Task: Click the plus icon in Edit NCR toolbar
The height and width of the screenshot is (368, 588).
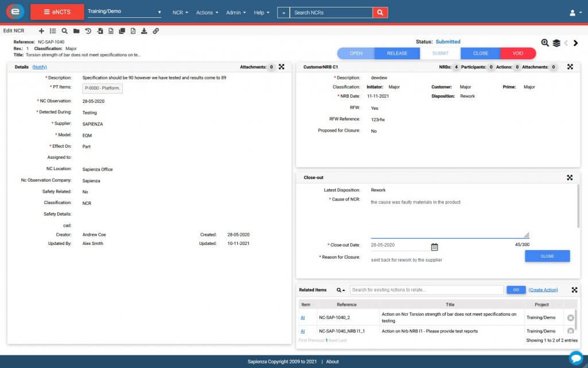Action: [x=41, y=31]
